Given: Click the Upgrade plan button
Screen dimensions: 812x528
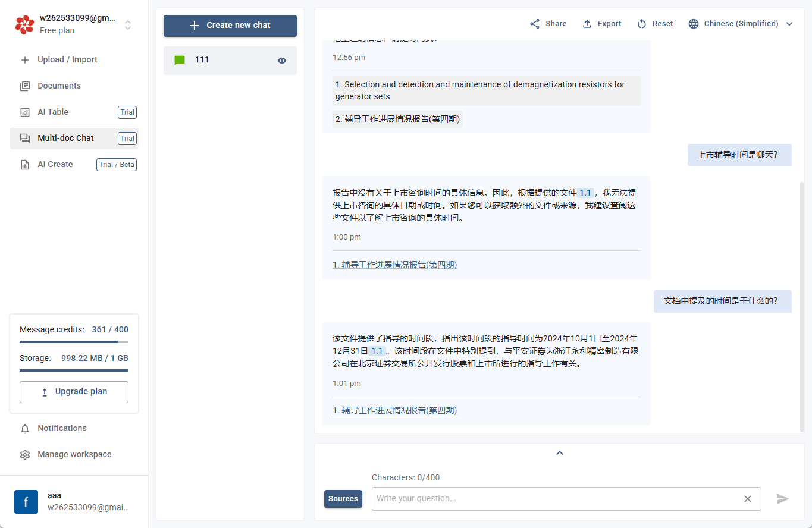Looking at the screenshot, I should [74, 392].
